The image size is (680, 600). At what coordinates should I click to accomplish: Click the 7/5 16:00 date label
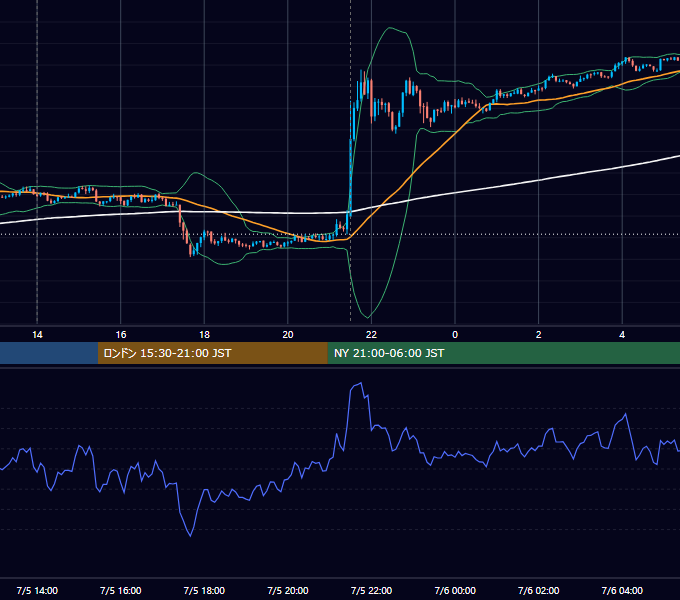pos(121,590)
